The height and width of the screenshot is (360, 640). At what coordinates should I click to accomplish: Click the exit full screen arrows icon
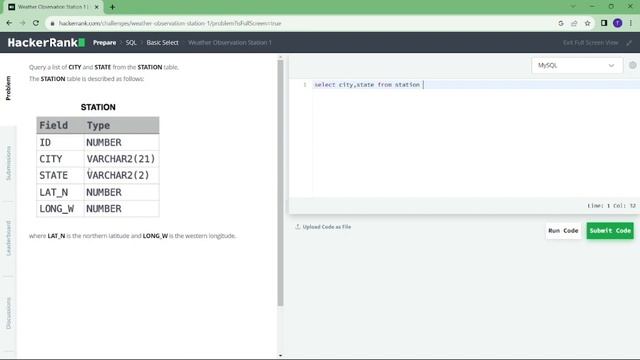coord(629,42)
